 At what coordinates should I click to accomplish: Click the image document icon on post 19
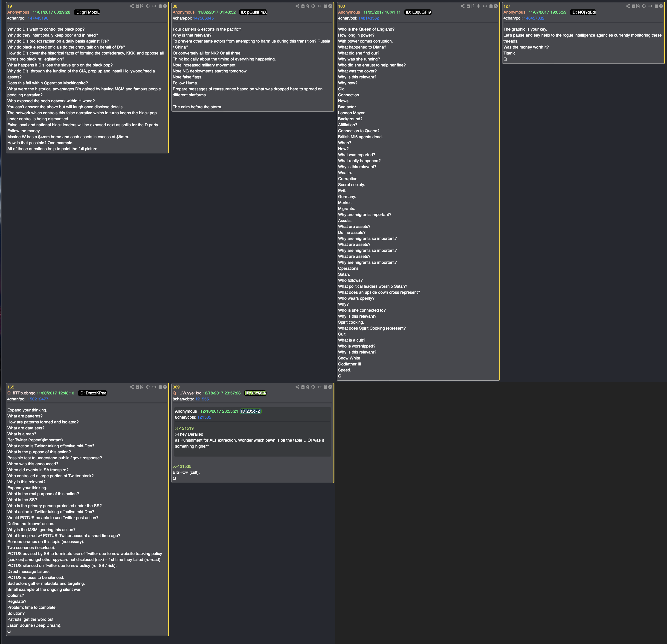click(x=142, y=6)
